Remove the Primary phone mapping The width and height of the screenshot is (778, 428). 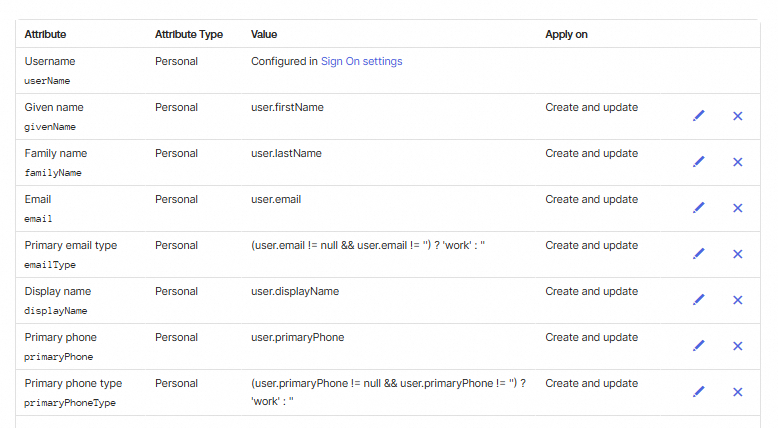click(x=738, y=346)
